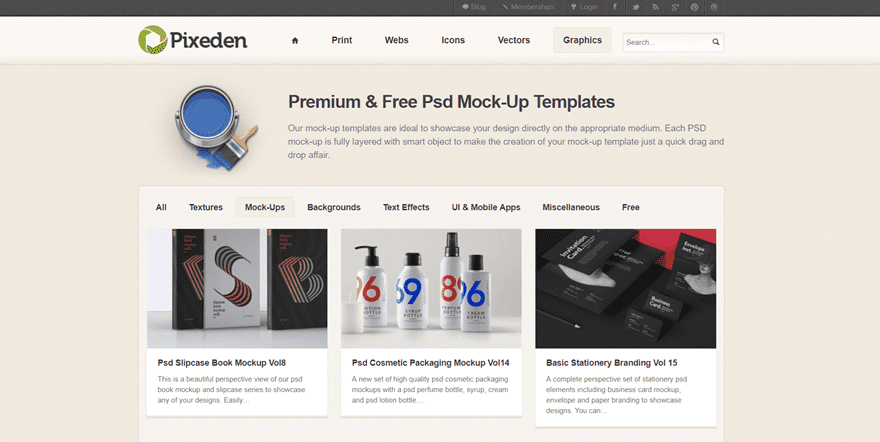
Task: Open the Psd Cosmetic Packaging Mockup thumbnail
Action: (x=431, y=288)
